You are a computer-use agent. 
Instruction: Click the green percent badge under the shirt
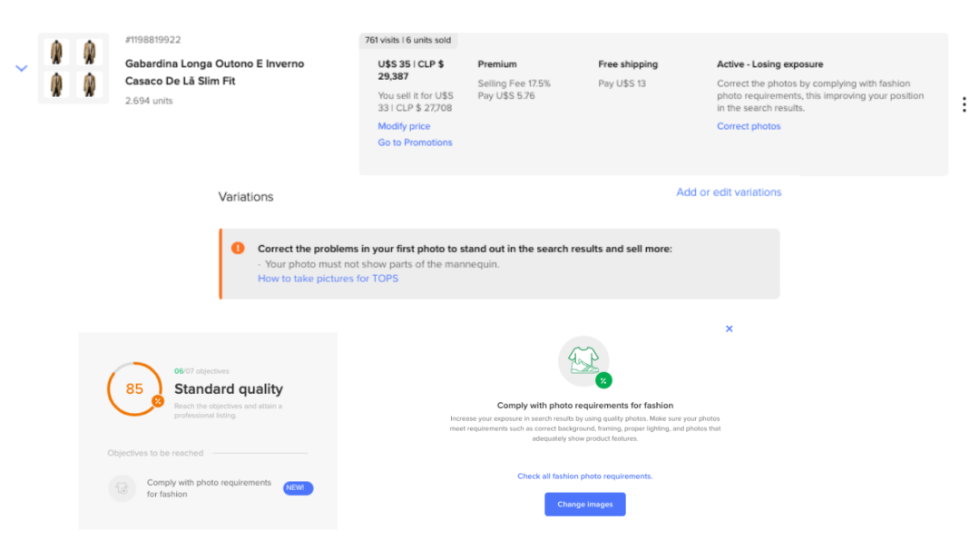(603, 380)
